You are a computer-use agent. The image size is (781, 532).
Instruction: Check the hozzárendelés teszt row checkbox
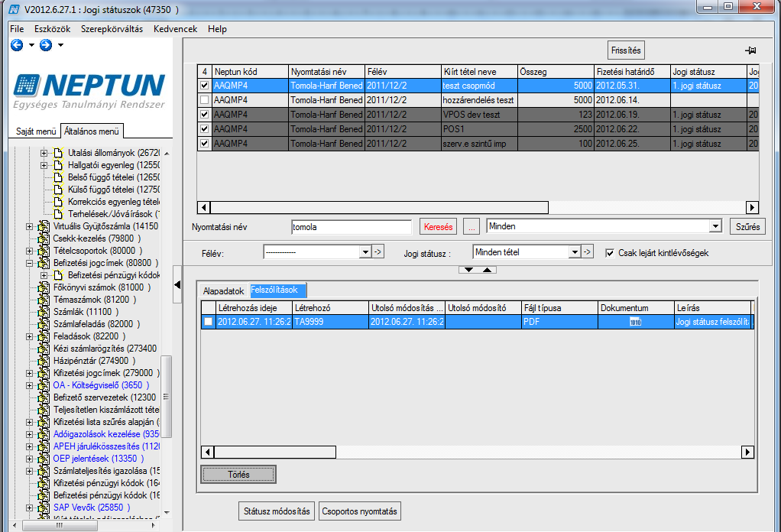pyautogui.click(x=204, y=100)
